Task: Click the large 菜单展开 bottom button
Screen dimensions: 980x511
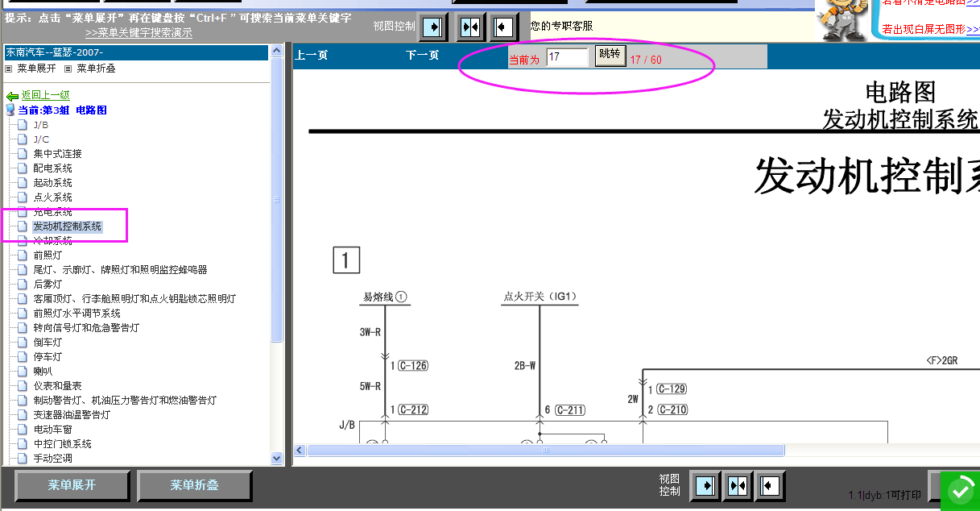Action: (x=72, y=485)
